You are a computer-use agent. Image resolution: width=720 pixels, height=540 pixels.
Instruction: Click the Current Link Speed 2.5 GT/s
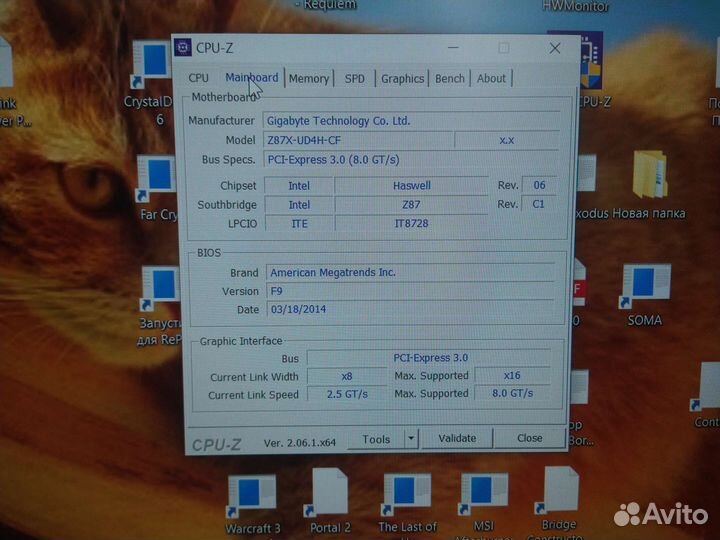tap(347, 394)
